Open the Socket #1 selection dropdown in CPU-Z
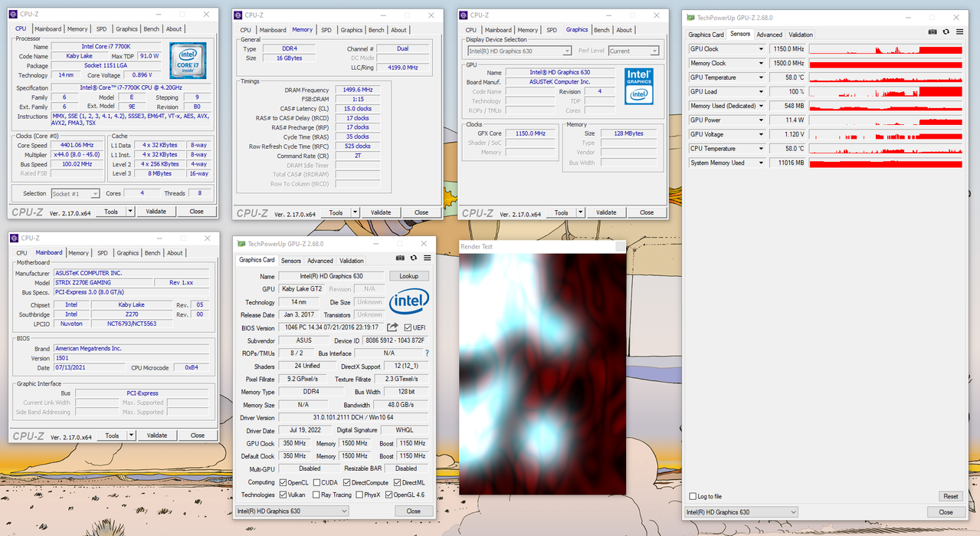The width and height of the screenshot is (980, 536). point(75,193)
